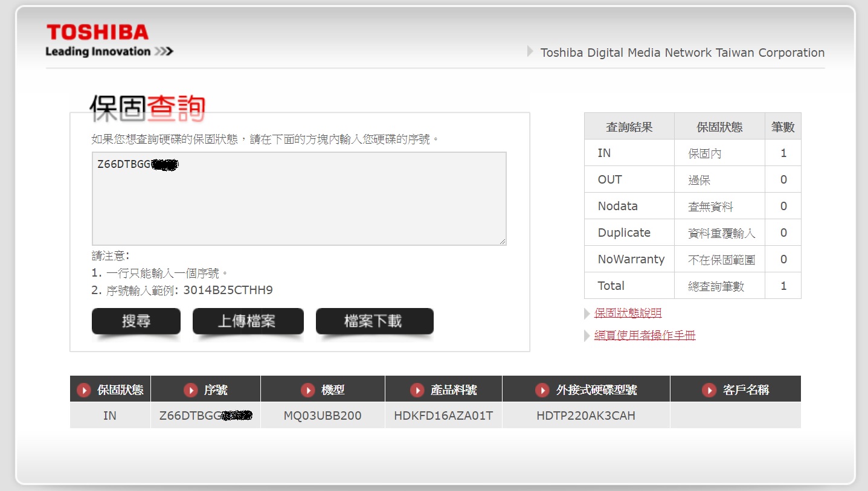
Task: Click the text area resize handle
Action: coord(502,241)
